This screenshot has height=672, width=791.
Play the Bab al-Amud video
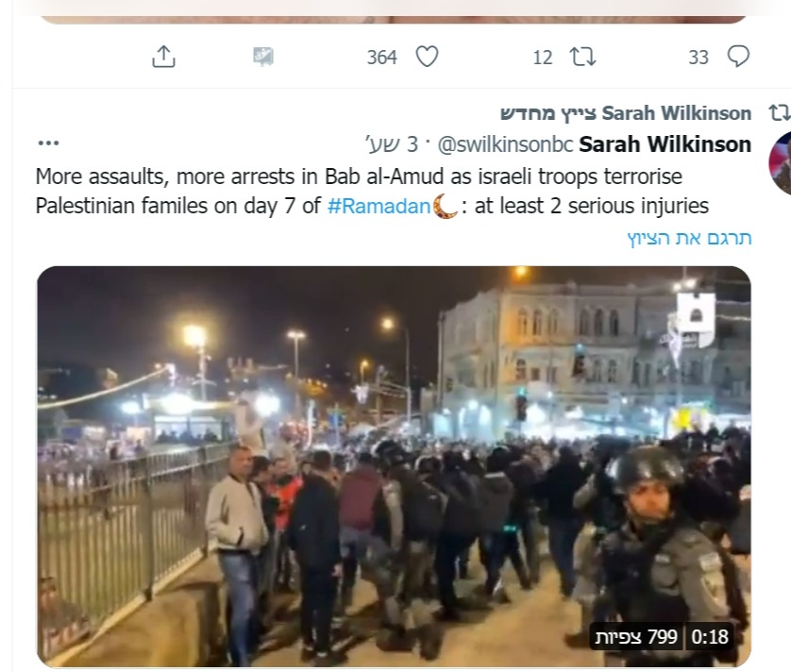click(394, 466)
